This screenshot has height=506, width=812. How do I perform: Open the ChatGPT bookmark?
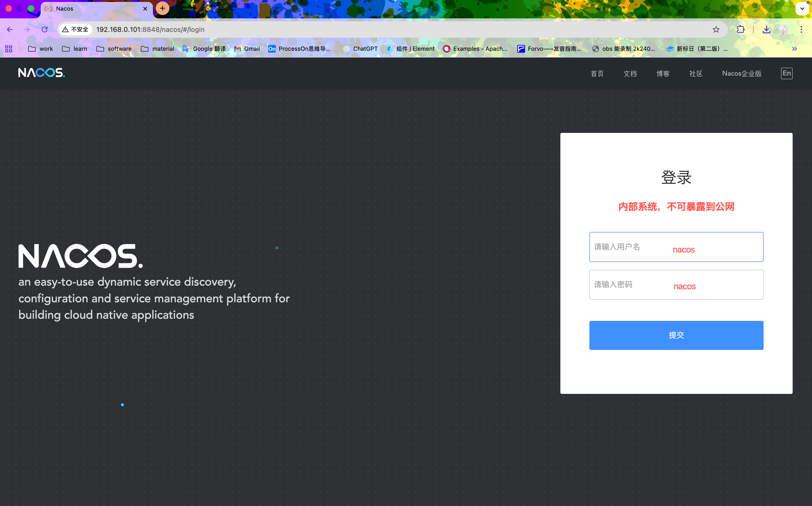(361, 49)
